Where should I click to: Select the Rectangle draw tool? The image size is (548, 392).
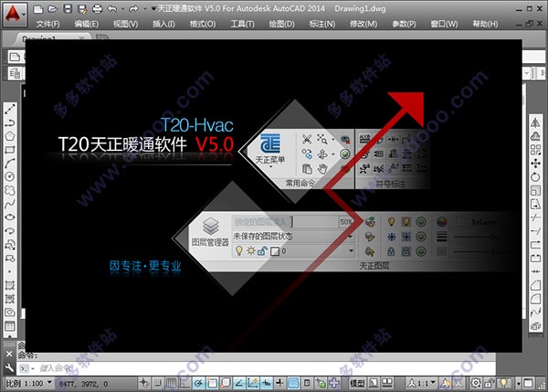9,149
